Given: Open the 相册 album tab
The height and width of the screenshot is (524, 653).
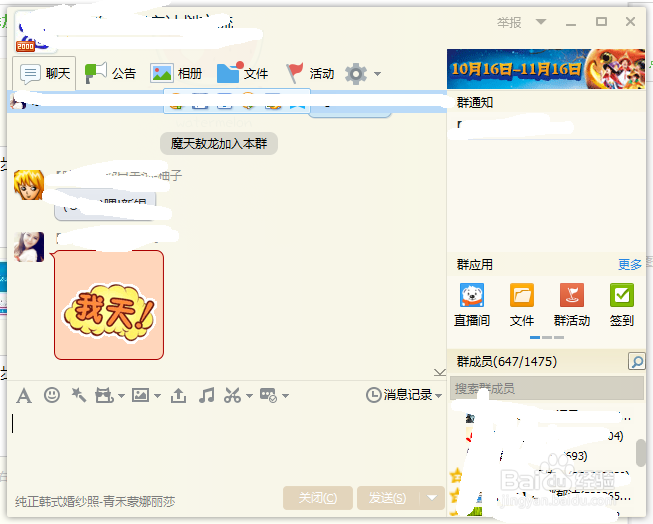Looking at the screenshot, I should [x=176, y=74].
